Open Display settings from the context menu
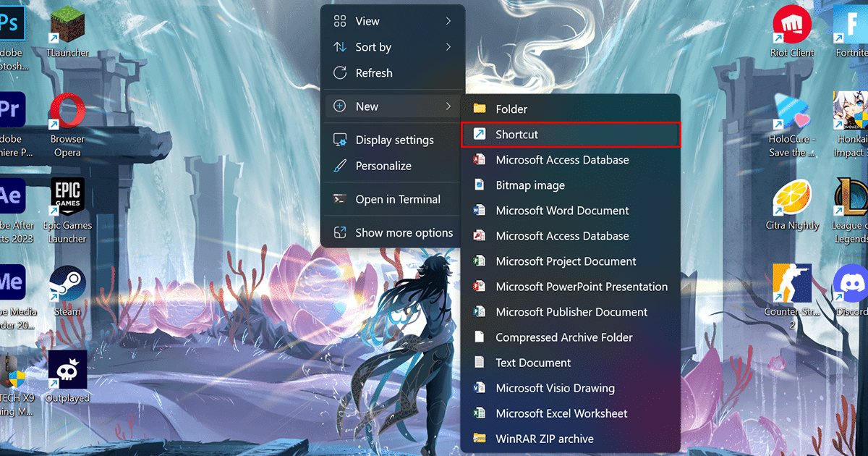Screen dimensions: 868x456 (393, 140)
